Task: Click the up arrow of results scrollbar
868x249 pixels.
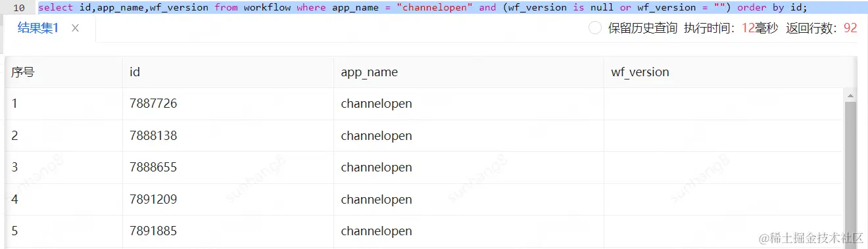Action: (x=850, y=96)
